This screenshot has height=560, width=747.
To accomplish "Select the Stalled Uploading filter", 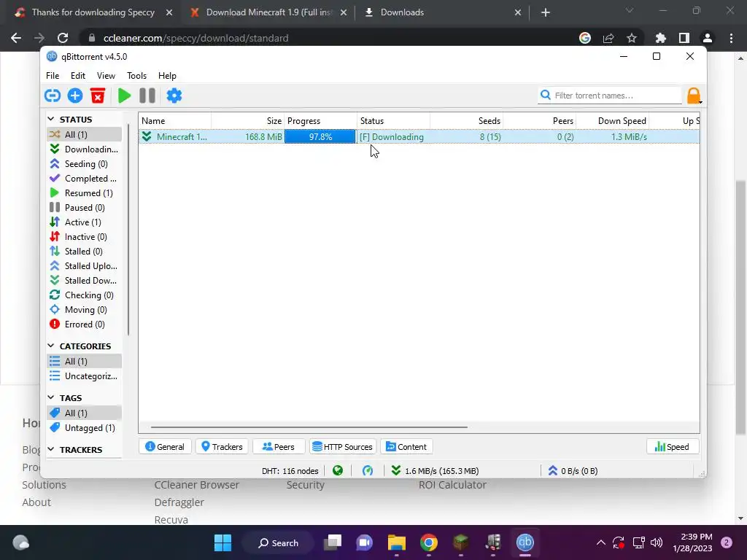I will pos(85,265).
